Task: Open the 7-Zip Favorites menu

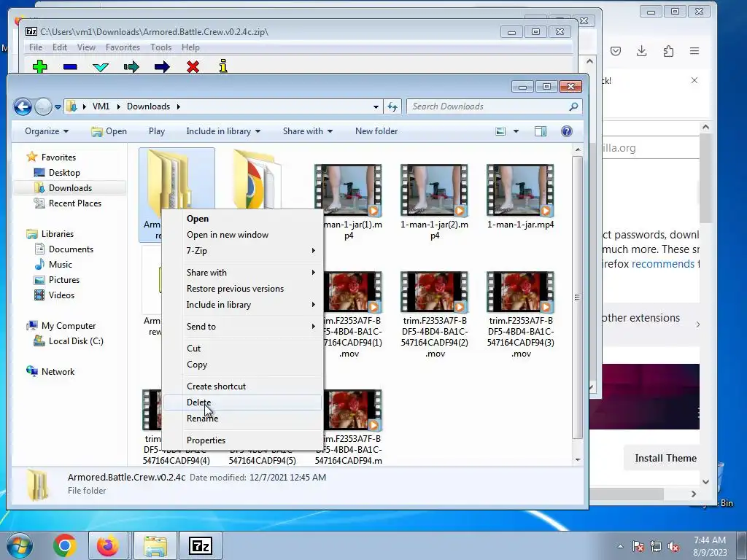Action: [x=123, y=47]
